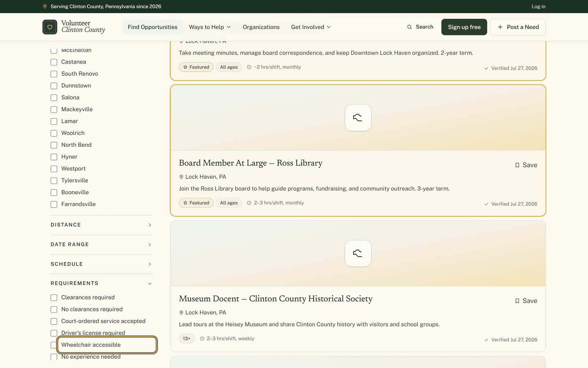
Task: Click bookmark icon for Museum Docent listing
Action: (517, 301)
